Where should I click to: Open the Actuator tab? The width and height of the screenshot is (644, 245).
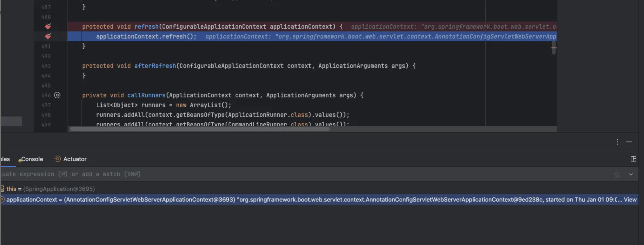tap(75, 159)
